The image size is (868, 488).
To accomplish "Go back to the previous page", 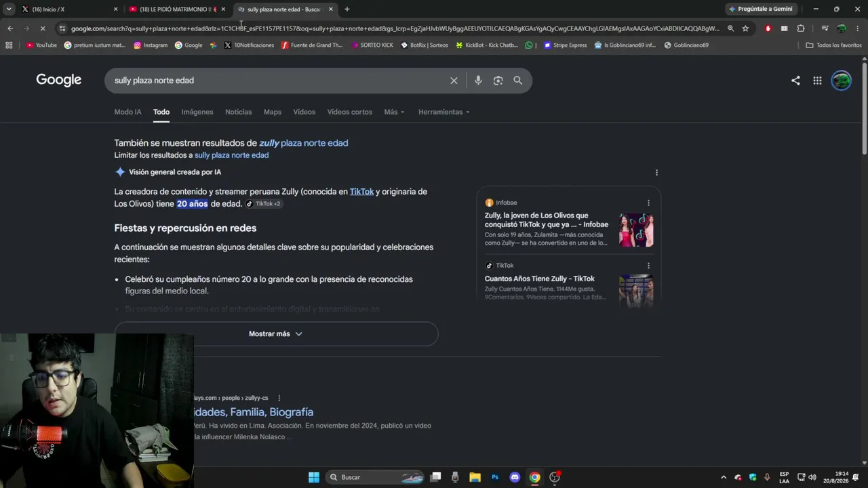I will (x=10, y=28).
